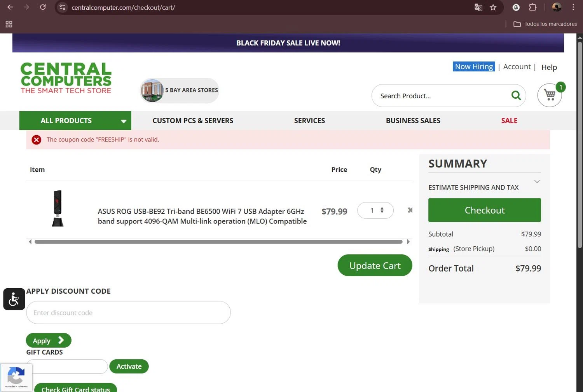View site information icon in address bar
Image resolution: width=583 pixels, height=392 pixels.
point(62,7)
